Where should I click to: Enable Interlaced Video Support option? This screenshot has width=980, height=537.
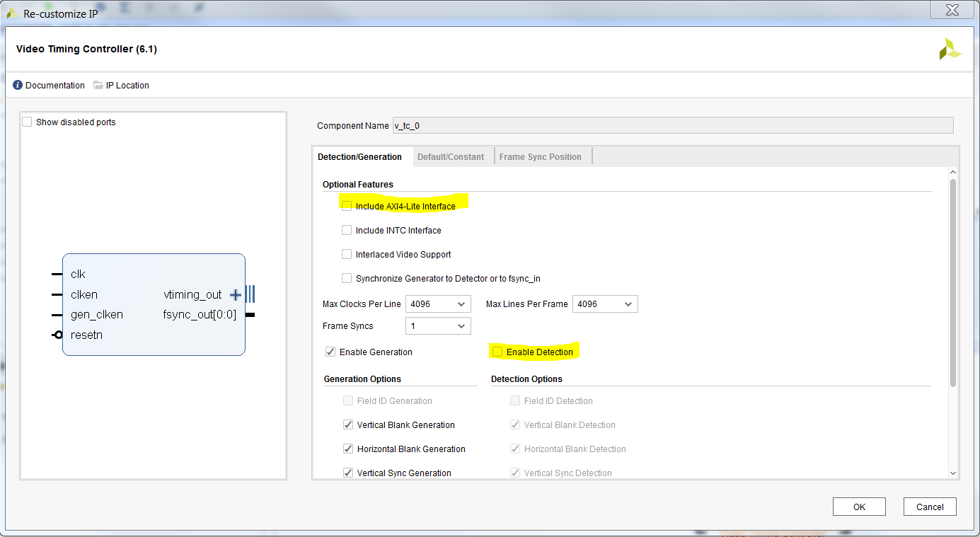pos(347,254)
